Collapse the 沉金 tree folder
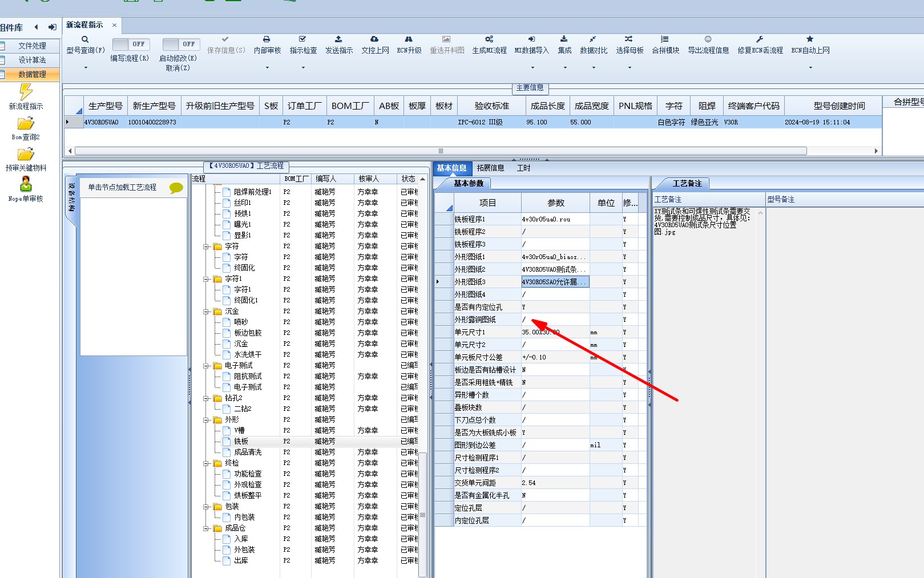 pos(207,312)
